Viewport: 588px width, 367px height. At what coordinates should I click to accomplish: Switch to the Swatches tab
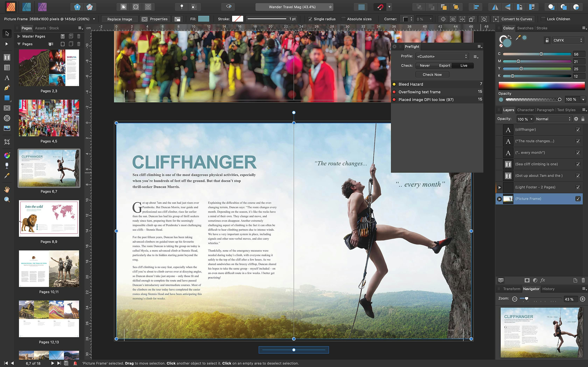tap(525, 28)
